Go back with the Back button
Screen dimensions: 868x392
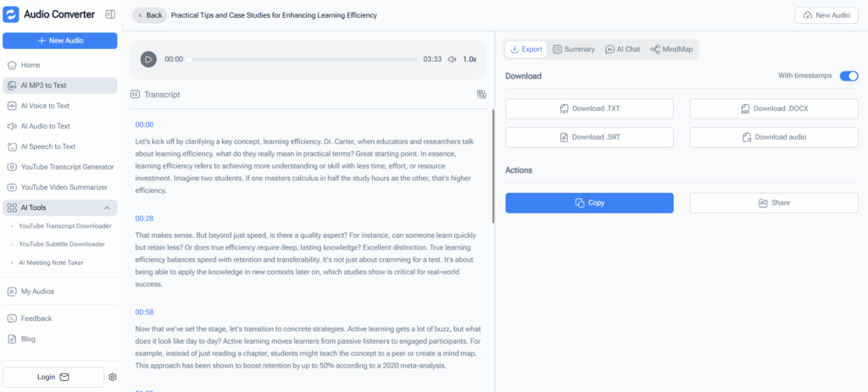pyautogui.click(x=149, y=15)
